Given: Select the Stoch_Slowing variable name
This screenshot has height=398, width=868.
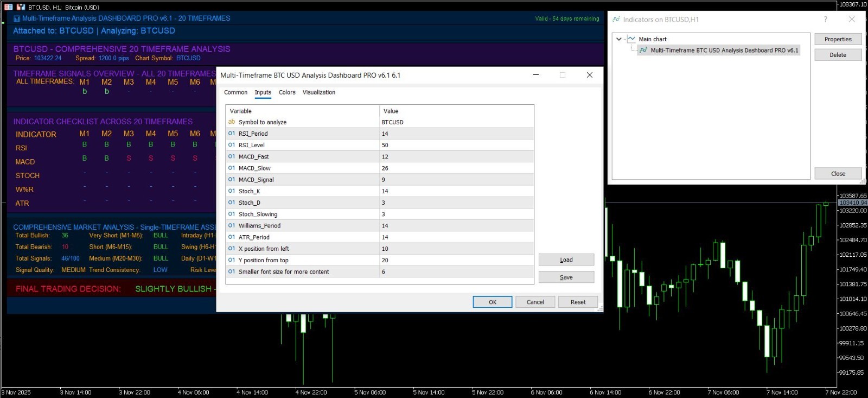Looking at the screenshot, I should pyautogui.click(x=258, y=214).
